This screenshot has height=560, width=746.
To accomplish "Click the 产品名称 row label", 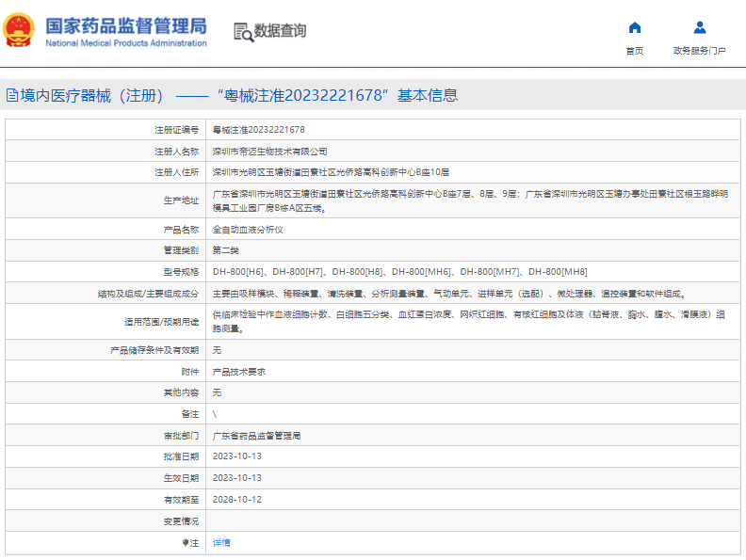I will [181, 230].
